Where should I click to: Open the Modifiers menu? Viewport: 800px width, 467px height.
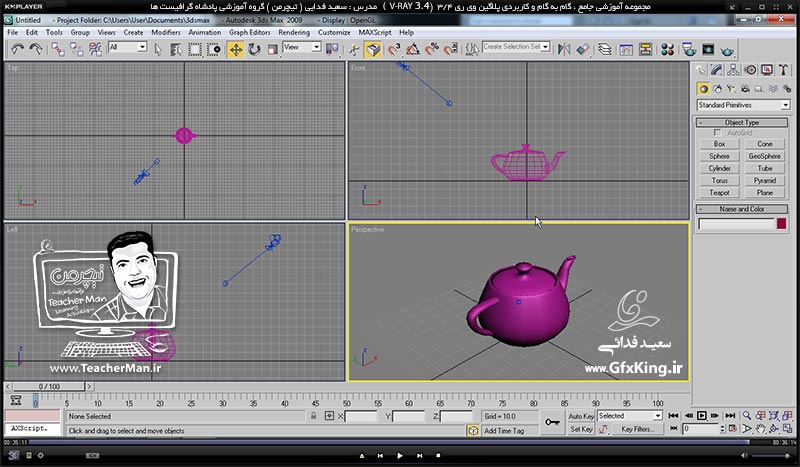click(166, 32)
